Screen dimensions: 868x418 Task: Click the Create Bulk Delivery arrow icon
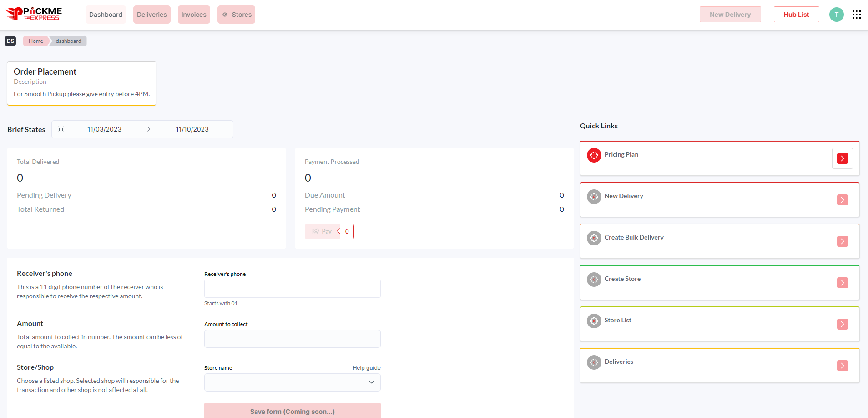tap(842, 241)
